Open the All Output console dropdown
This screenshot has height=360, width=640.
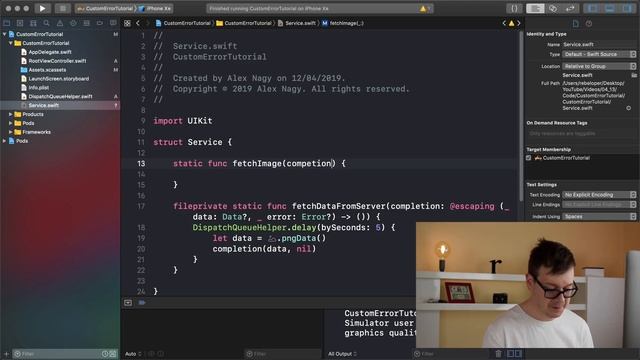tap(342, 354)
